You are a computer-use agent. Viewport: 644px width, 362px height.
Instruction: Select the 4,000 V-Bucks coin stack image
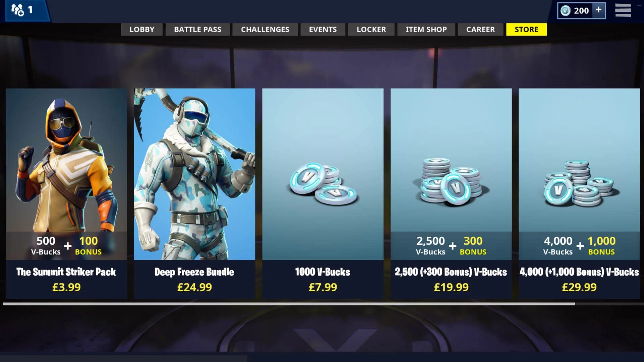coord(580,183)
